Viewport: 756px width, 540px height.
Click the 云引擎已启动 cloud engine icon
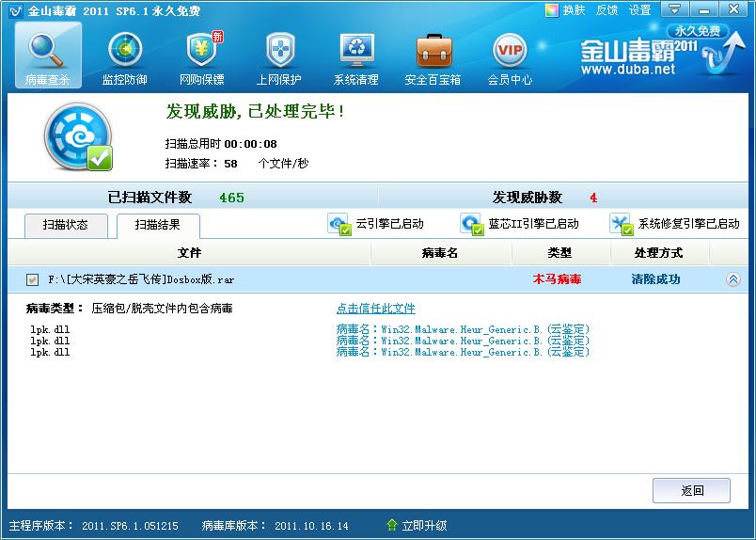click(339, 224)
